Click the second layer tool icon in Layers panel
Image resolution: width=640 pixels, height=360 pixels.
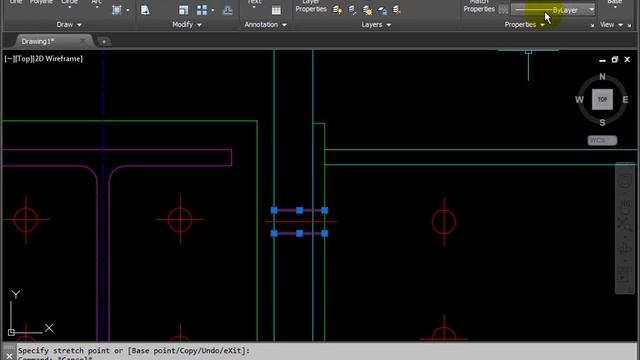click(x=352, y=10)
